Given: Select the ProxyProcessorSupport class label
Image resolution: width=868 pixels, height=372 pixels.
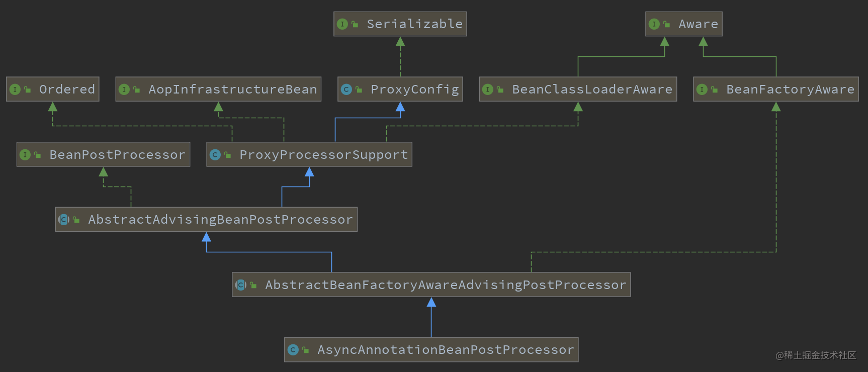Looking at the screenshot, I should click(x=323, y=155).
